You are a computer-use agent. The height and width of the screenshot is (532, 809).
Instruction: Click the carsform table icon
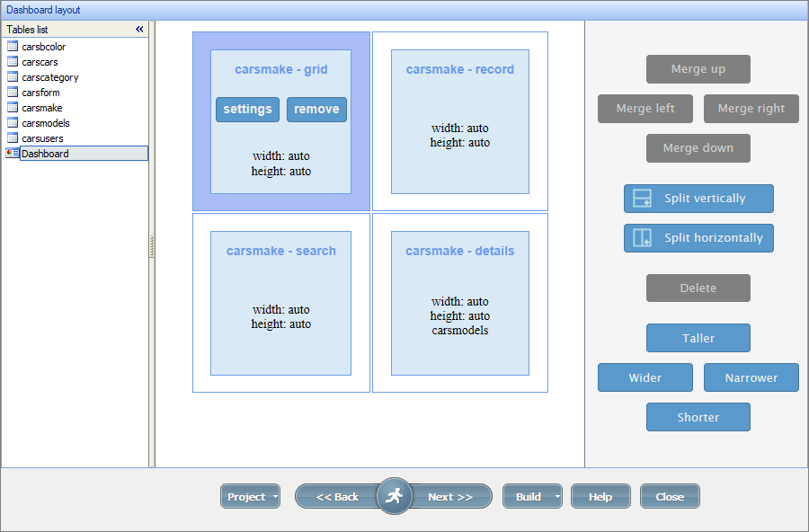pyautogui.click(x=13, y=93)
